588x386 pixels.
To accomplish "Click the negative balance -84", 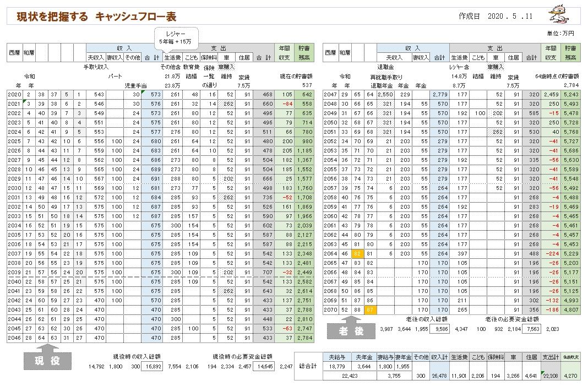I will pyautogui.click(x=285, y=104).
